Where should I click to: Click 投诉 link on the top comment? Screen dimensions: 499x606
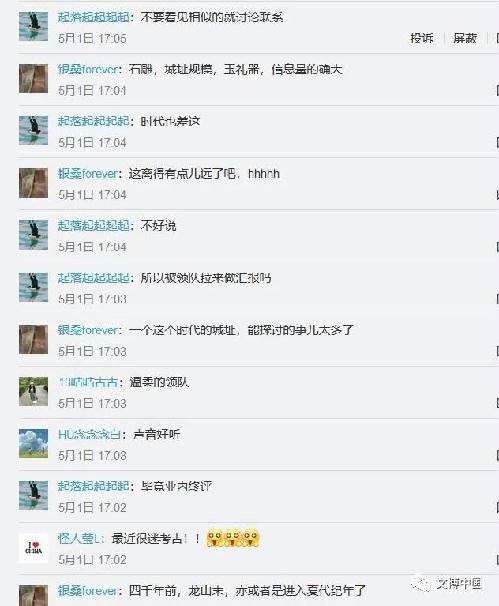(422, 38)
